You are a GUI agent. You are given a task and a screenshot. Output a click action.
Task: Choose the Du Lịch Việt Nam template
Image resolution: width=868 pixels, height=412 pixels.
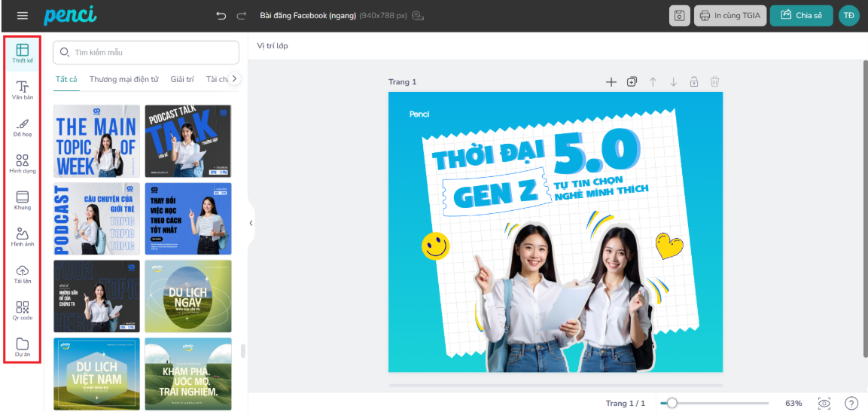point(96,374)
